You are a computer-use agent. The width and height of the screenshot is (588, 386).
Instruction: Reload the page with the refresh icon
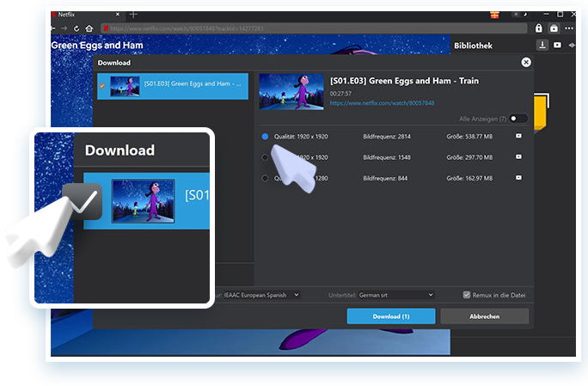tap(77, 28)
